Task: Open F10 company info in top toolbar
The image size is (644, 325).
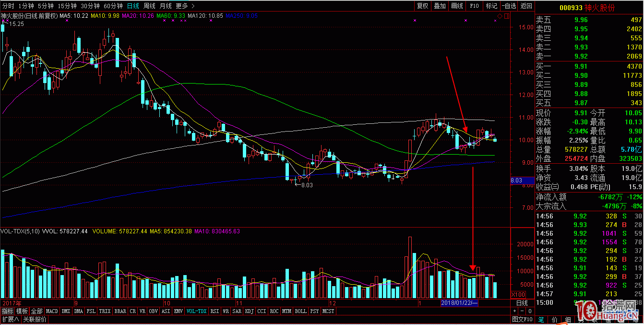Action: pyautogui.click(x=474, y=6)
